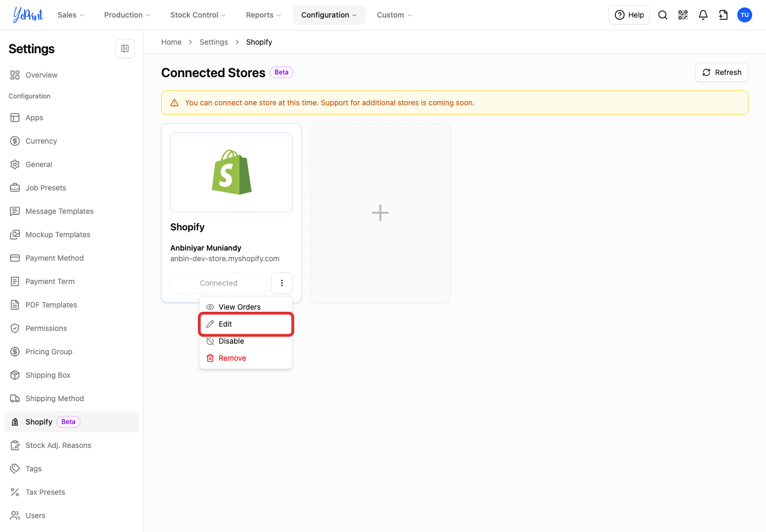The height and width of the screenshot is (532, 766).
Task: Expand the Stock Control dropdown menu
Action: 198,15
